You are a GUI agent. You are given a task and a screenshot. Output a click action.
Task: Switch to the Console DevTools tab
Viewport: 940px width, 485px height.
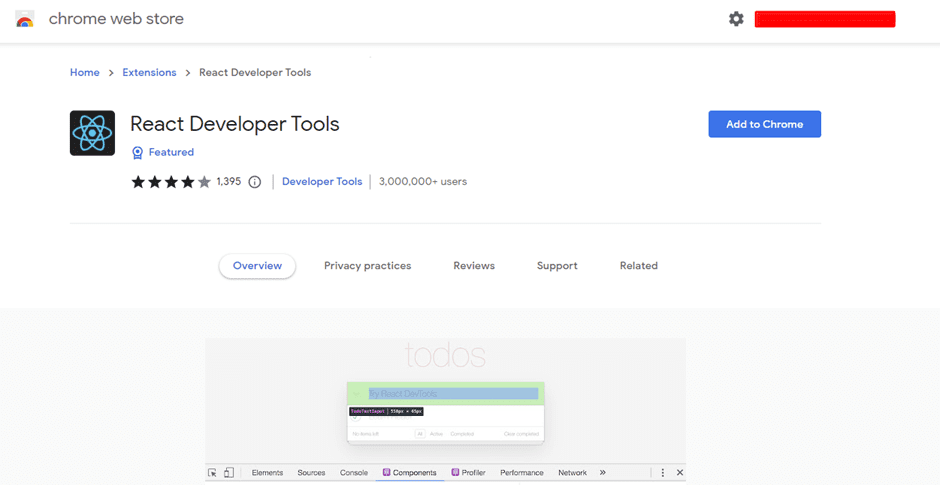coord(354,472)
